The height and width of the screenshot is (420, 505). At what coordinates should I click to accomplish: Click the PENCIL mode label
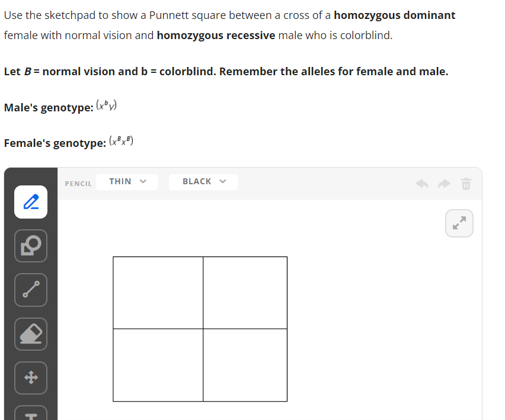point(78,184)
